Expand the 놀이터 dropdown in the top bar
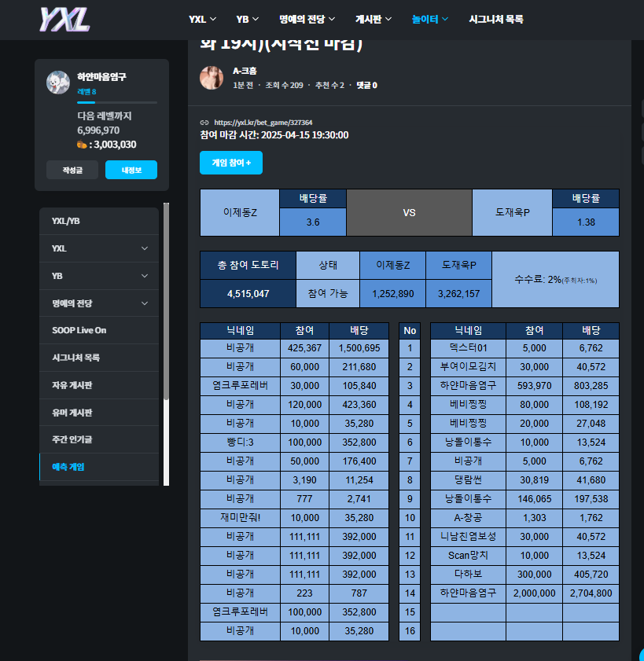 [x=429, y=18]
